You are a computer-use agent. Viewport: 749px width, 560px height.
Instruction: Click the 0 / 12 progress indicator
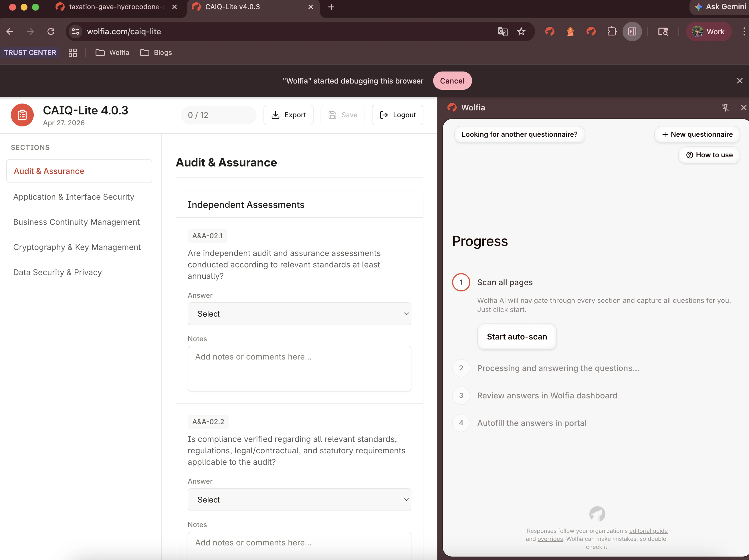coord(218,115)
